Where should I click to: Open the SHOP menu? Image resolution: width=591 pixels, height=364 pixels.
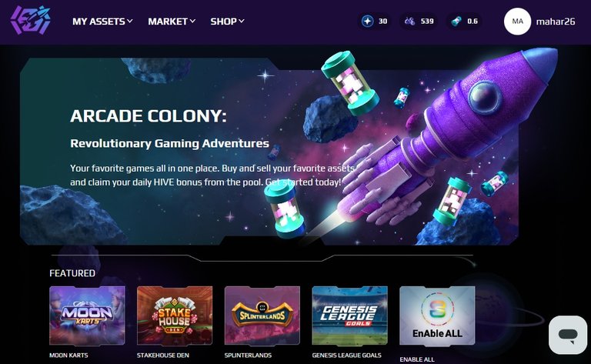point(227,22)
